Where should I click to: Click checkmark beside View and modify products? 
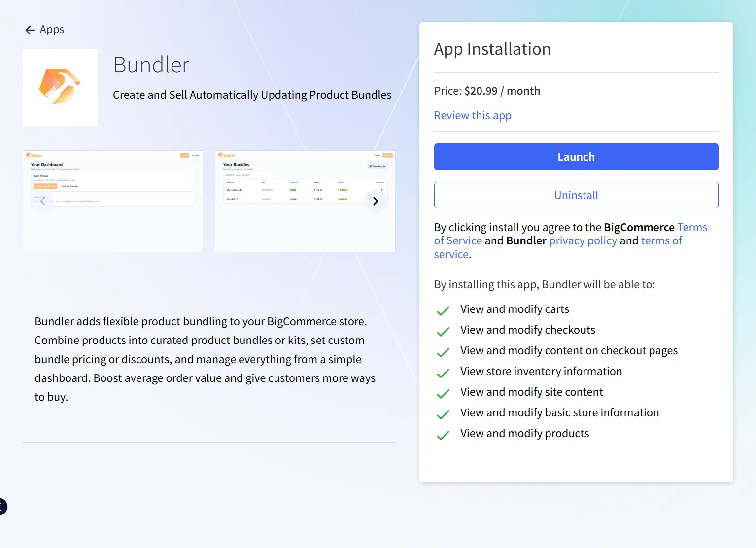443,435
